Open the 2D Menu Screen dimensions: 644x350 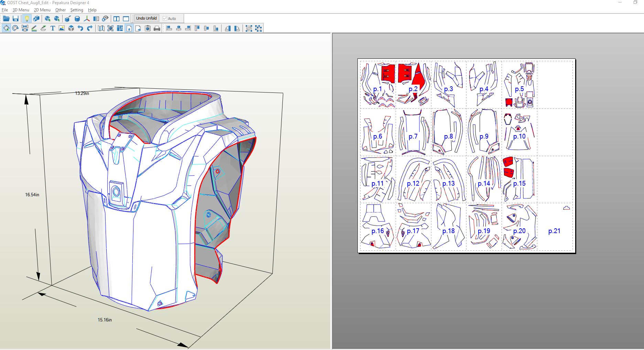click(x=42, y=10)
